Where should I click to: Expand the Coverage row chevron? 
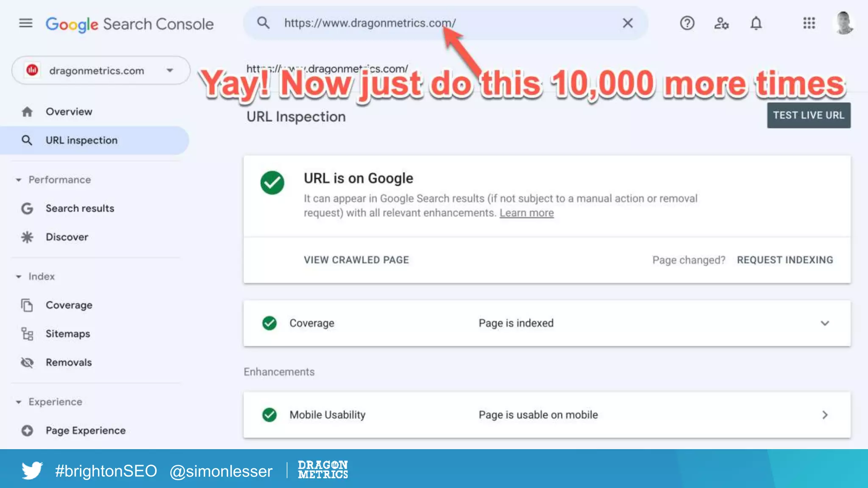pos(825,323)
